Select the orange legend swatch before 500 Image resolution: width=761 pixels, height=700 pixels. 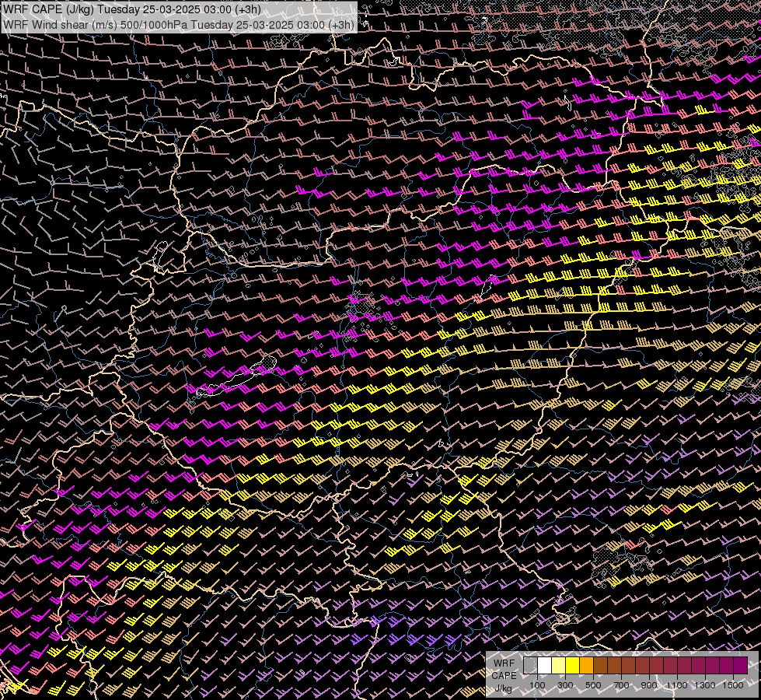[586, 666]
